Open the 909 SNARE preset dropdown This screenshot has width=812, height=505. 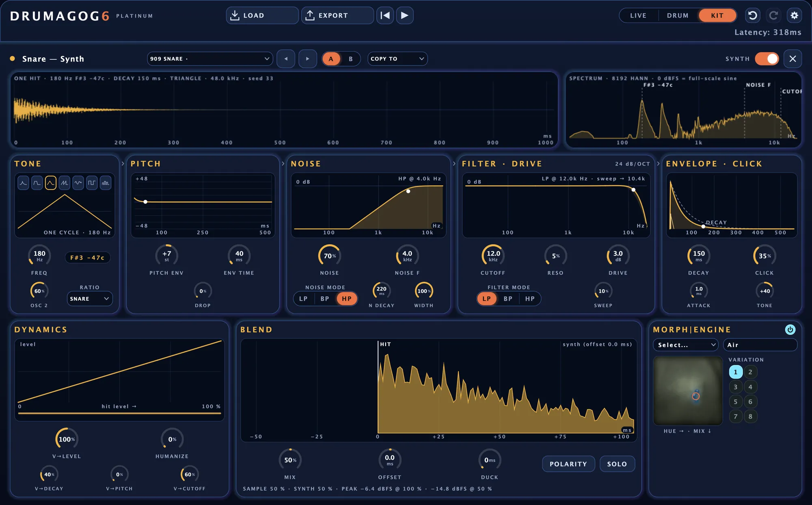[x=210, y=59]
